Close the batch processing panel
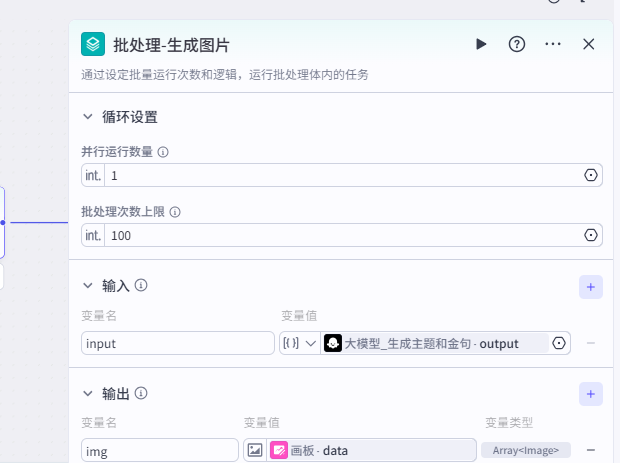Screen dimensions: 620x463 [x=589, y=44]
